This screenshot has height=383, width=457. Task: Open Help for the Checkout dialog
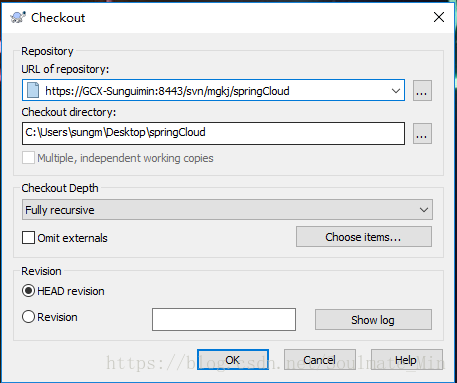tap(407, 360)
